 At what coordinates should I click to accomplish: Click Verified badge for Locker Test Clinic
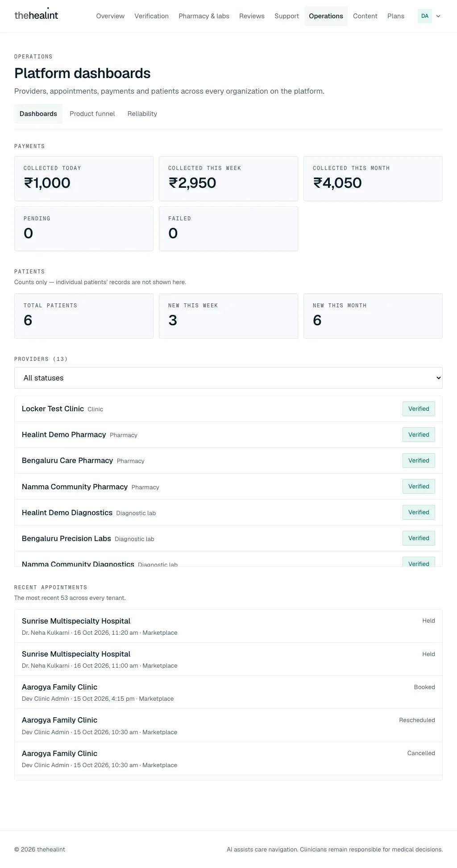(x=419, y=409)
